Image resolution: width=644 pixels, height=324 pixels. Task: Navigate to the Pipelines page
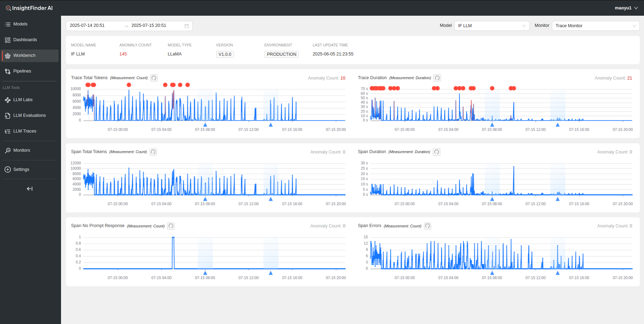coord(22,71)
